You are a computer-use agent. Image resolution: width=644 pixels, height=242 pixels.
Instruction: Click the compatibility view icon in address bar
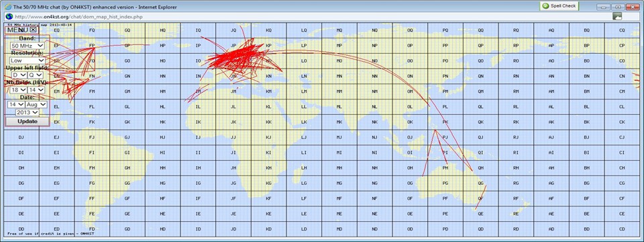coord(617,16)
